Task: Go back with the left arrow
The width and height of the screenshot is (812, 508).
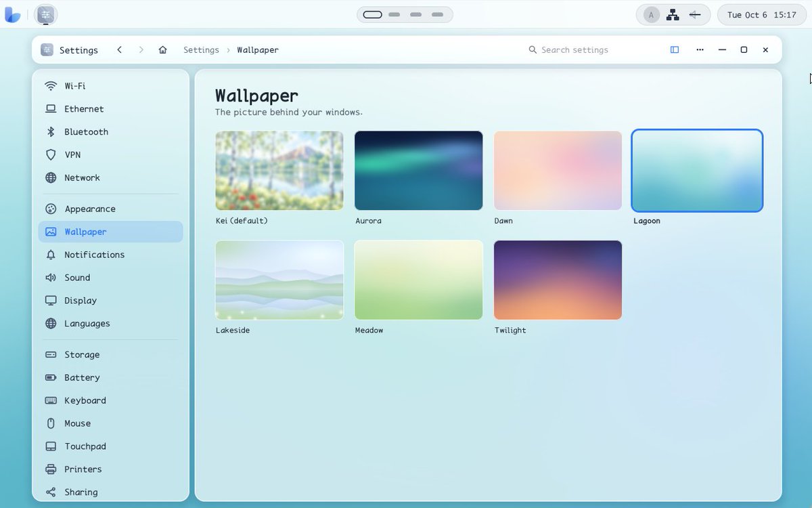Action: point(119,50)
